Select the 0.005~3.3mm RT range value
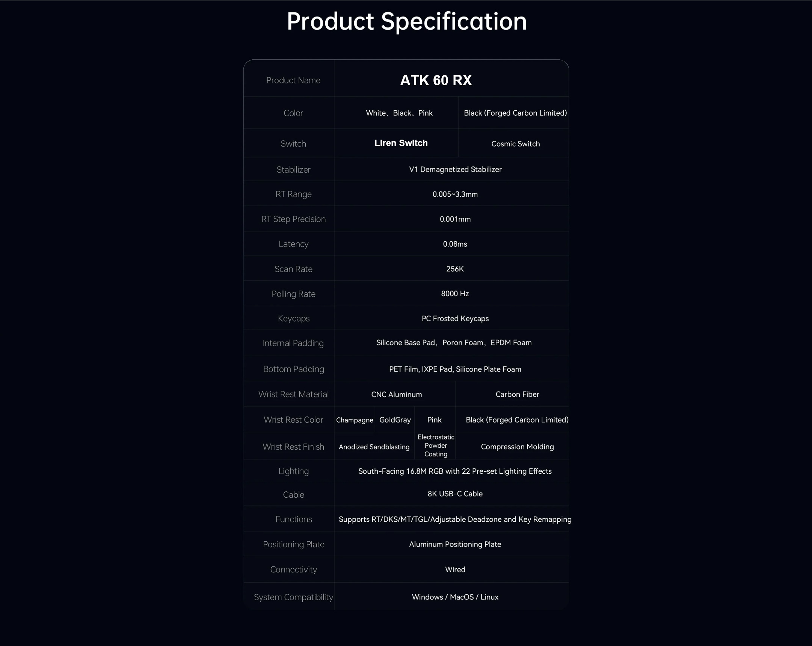Screen dimensions: 812x646 tap(455, 194)
